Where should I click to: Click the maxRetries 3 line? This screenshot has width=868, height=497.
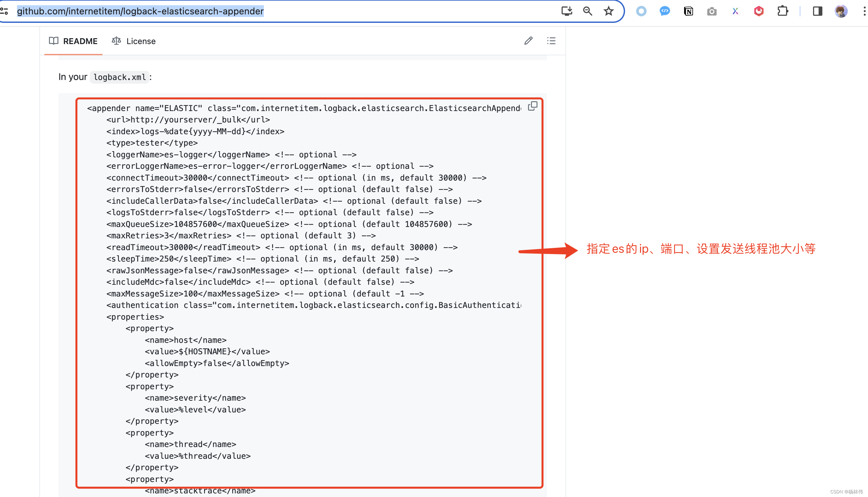(x=241, y=236)
